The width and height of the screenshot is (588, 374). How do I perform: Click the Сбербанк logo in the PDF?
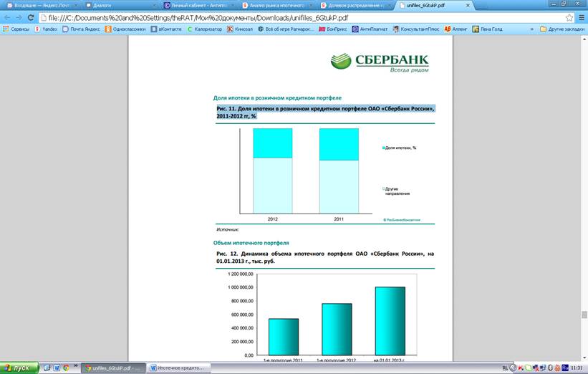point(380,62)
